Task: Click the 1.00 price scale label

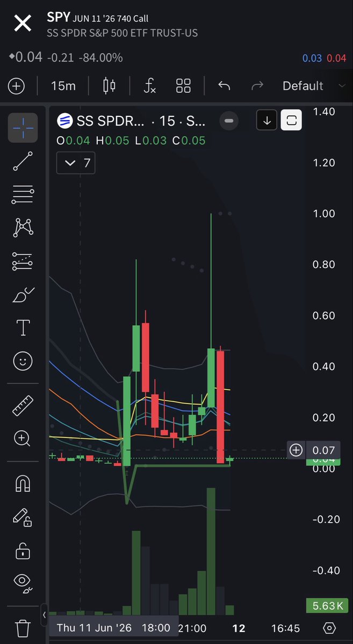Action: [324, 214]
